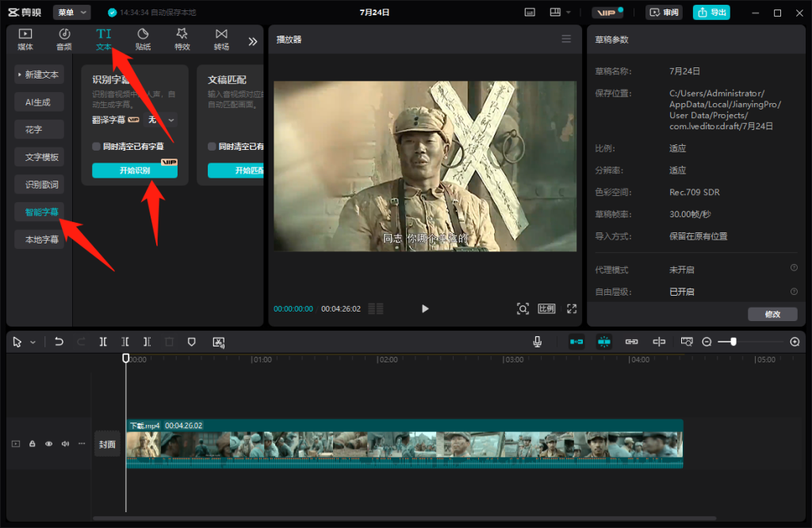Select 智能字幕 in the sidebar
This screenshot has height=528, width=812.
coord(40,212)
